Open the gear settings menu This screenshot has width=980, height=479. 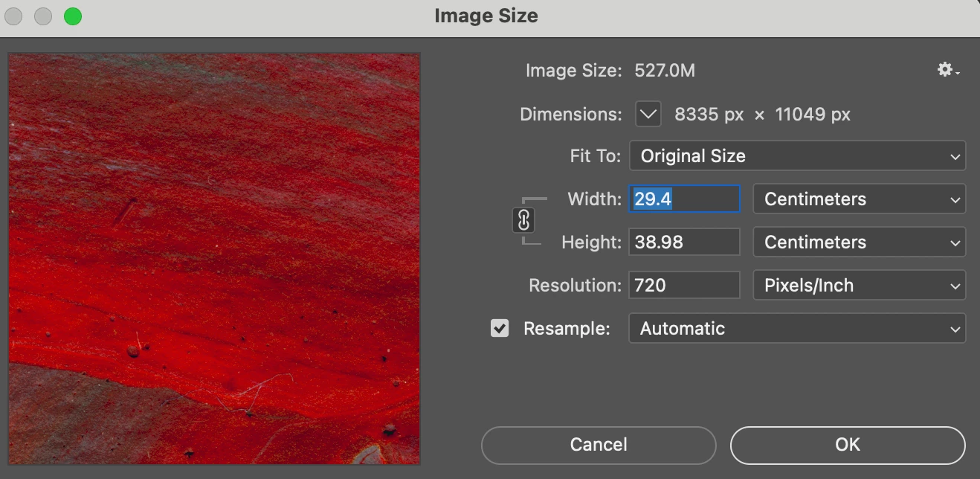(948, 70)
